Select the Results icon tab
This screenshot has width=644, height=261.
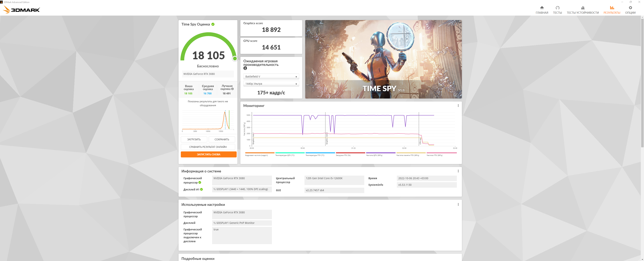point(612,8)
